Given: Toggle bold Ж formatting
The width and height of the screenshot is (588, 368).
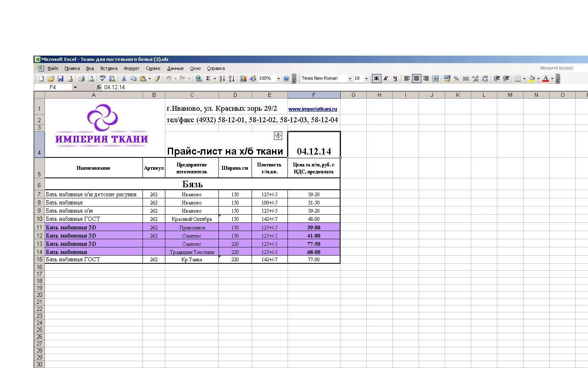Looking at the screenshot, I should 376,79.
